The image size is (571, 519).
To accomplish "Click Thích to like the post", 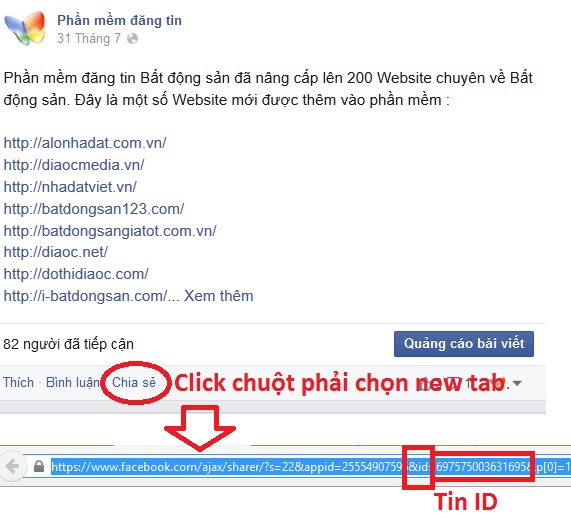I will click(x=18, y=382).
